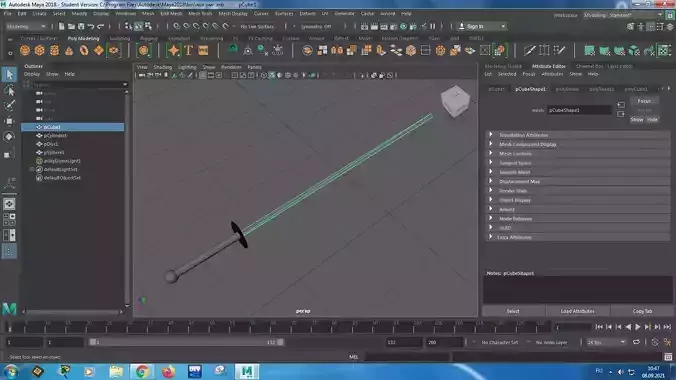Click the Focus button in Attribute Editor
The height and width of the screenshot is (380, 676).
644,101
